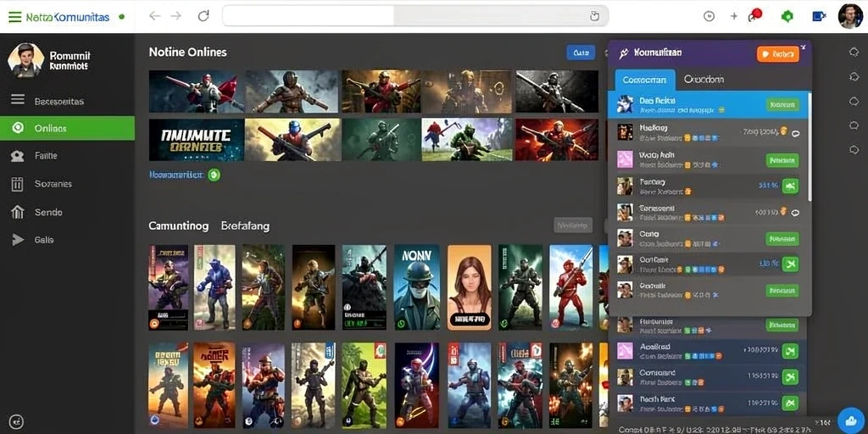
Task: Toggle the green indicator below game banners
Action: (214, 175)
